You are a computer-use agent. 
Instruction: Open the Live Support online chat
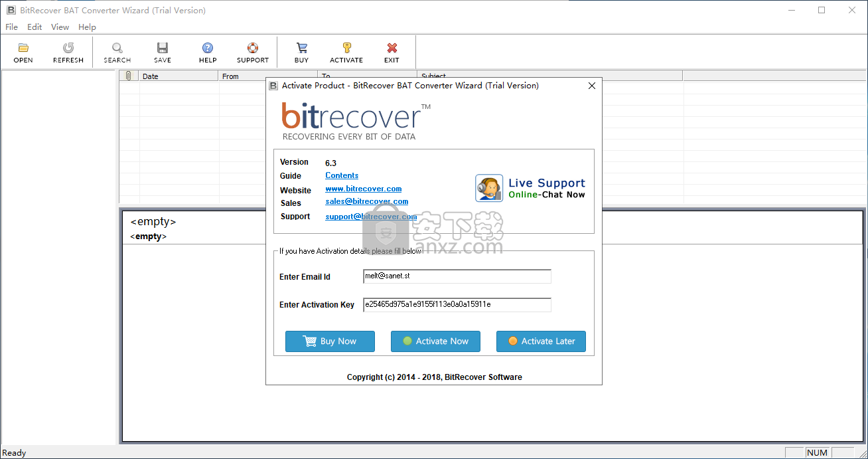click(531, 188)
